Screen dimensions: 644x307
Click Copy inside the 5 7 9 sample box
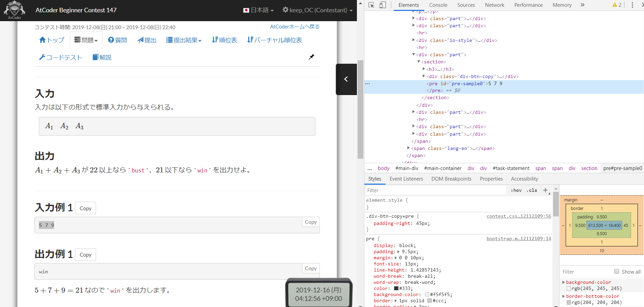[x=311, y=222]
